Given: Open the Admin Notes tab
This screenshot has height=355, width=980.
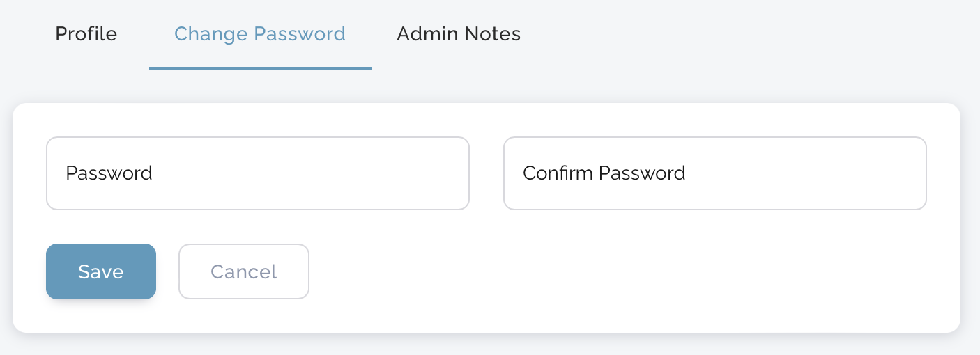Looking at the screenshot, I should [x=459, y=34].
